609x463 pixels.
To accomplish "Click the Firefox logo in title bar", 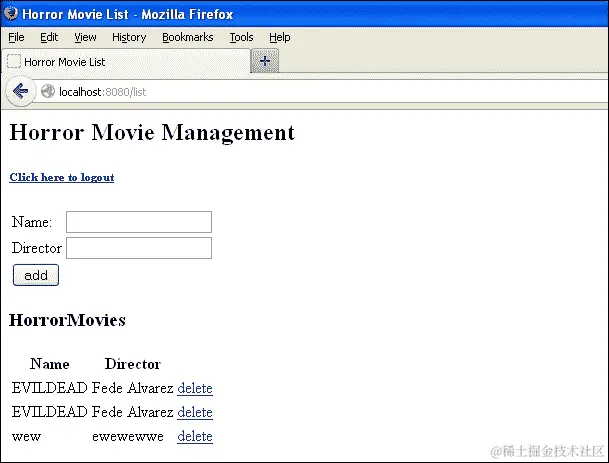I will pos(10,13).
